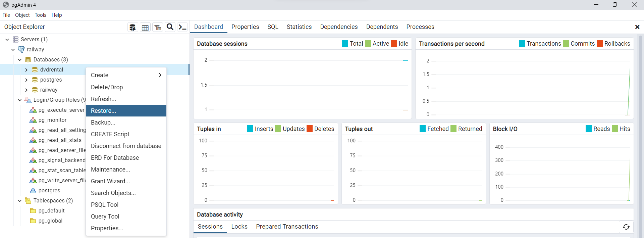Open Properties... from the context menu
The height and width of the screenshot is (238, 644).
point(126,228)
